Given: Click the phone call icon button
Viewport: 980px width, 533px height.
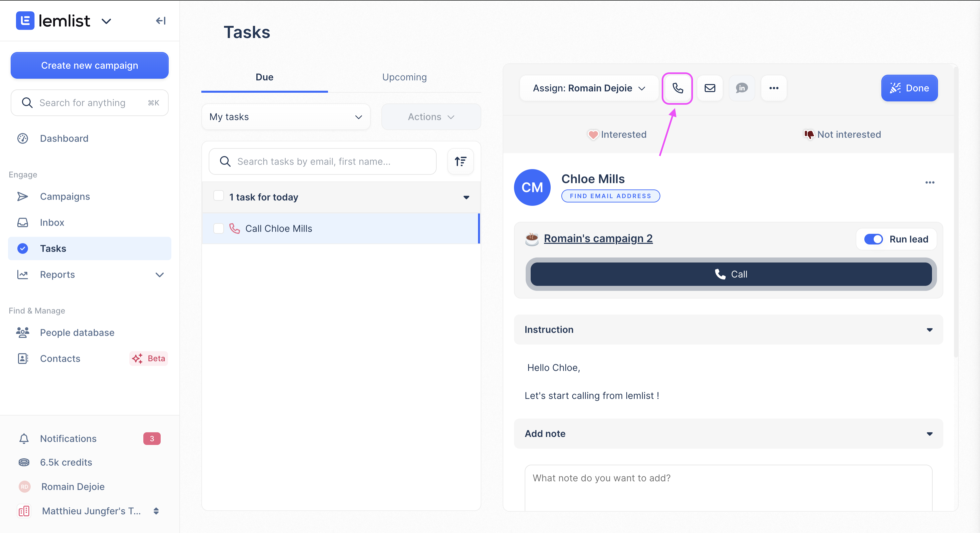Looking at the screenshot, I should [678, 88].
